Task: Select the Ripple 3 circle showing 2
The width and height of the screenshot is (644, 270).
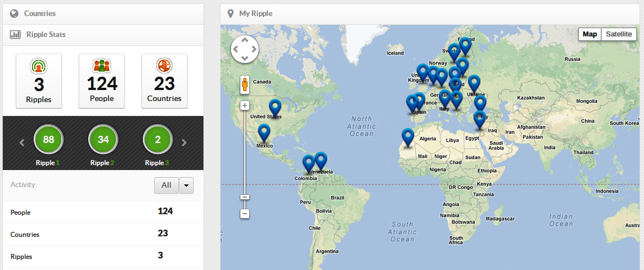Action: pyautogui.click(x=158, y=140)
